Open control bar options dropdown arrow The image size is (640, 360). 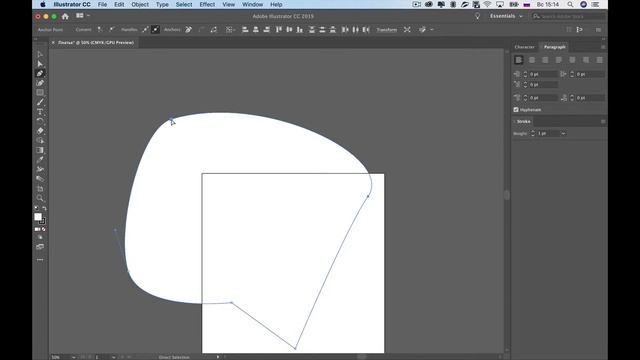click(432, 29)
